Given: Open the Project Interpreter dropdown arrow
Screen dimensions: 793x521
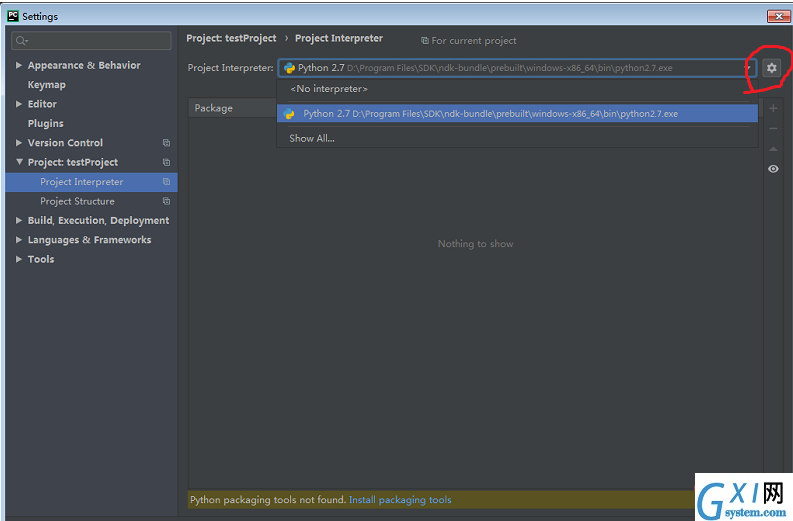Looking at the screenshot, I should pyautogui.click(x=747, y=68).
